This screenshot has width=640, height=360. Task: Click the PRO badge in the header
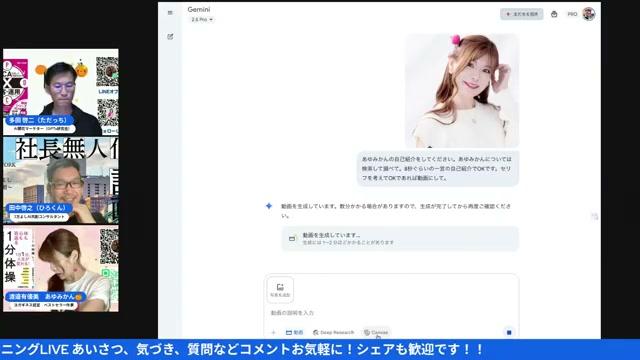[x=572, y=14]
